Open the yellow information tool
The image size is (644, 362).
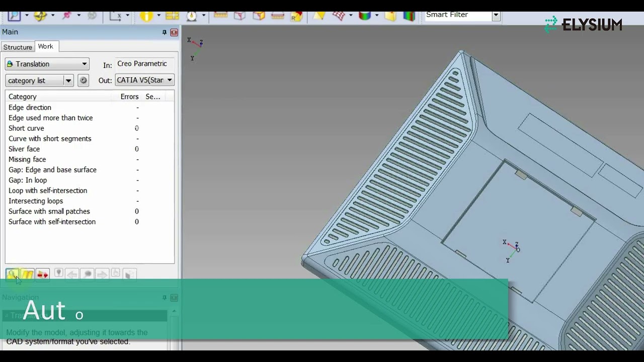(x=146, y=16)
